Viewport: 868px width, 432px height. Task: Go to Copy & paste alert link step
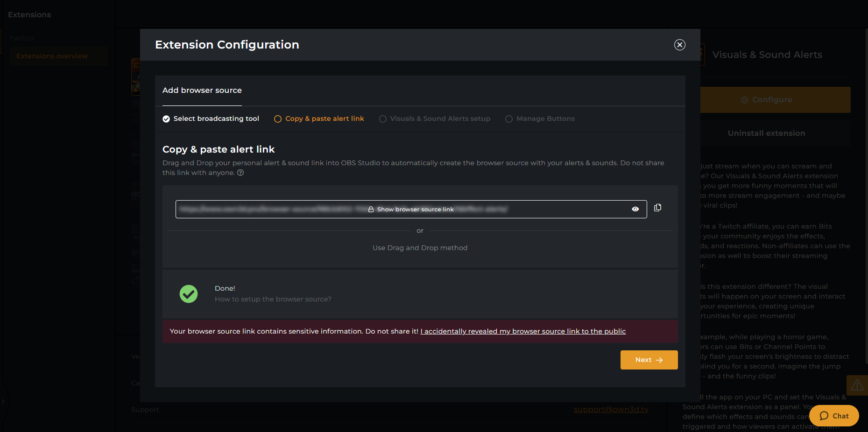tap(319, 119)
